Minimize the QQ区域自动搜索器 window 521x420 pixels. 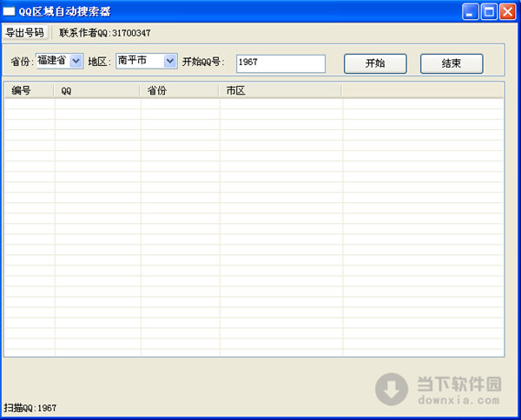pos(470,11)
